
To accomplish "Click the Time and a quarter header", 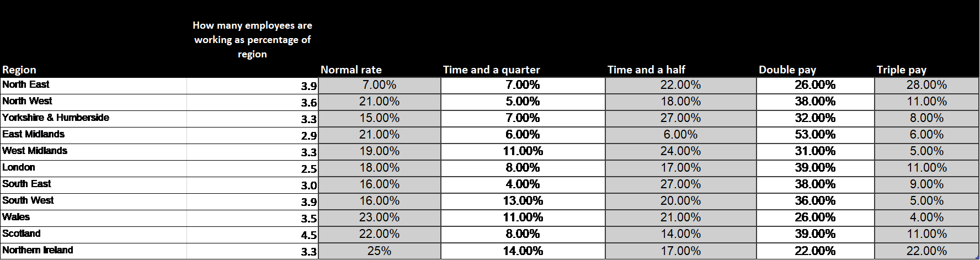I will tap(491, 70).
